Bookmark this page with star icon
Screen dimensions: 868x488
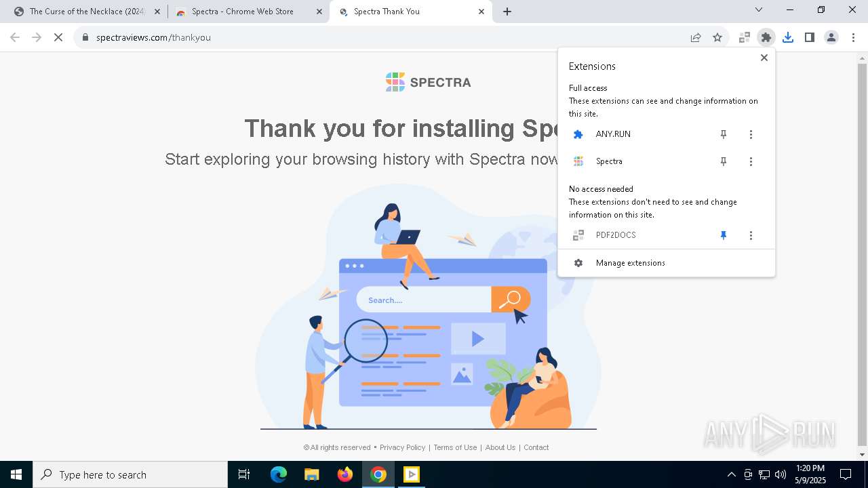tap(717, 37)
